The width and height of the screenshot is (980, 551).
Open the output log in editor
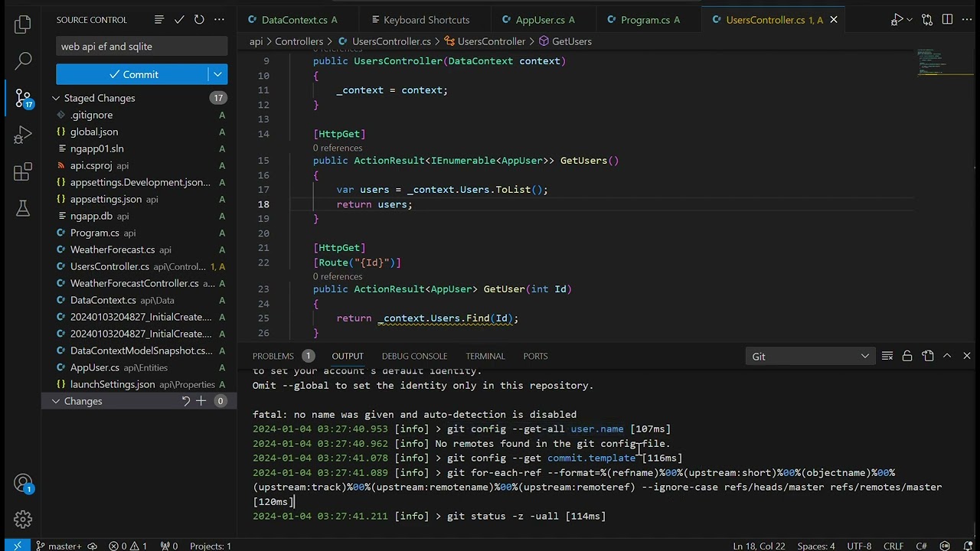point(927,356)
